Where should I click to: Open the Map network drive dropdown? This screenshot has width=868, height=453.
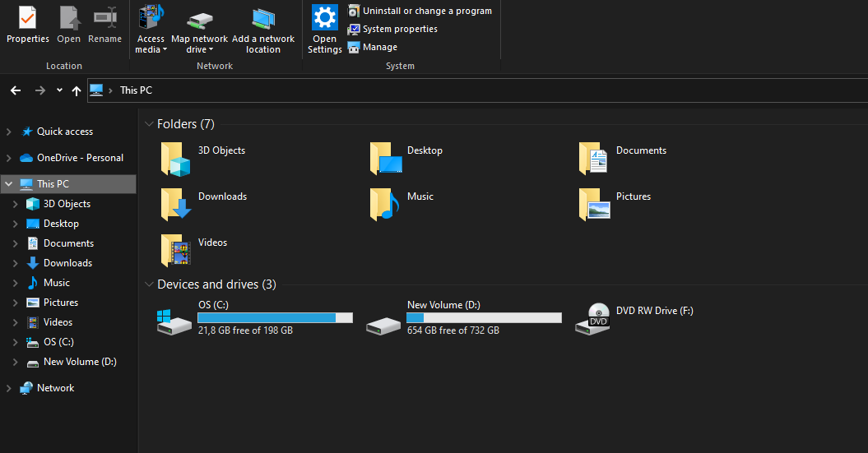click(199, 29)
